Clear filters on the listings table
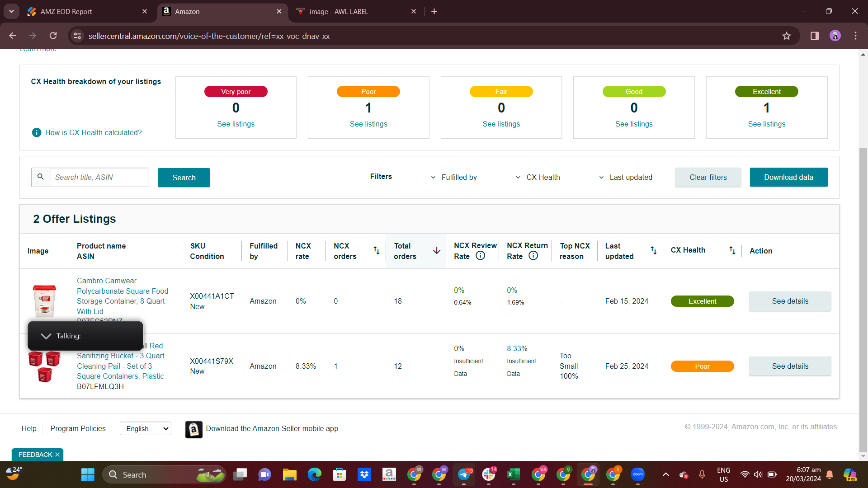Viewport: 868px width, 488px height. tap(708, 177)
